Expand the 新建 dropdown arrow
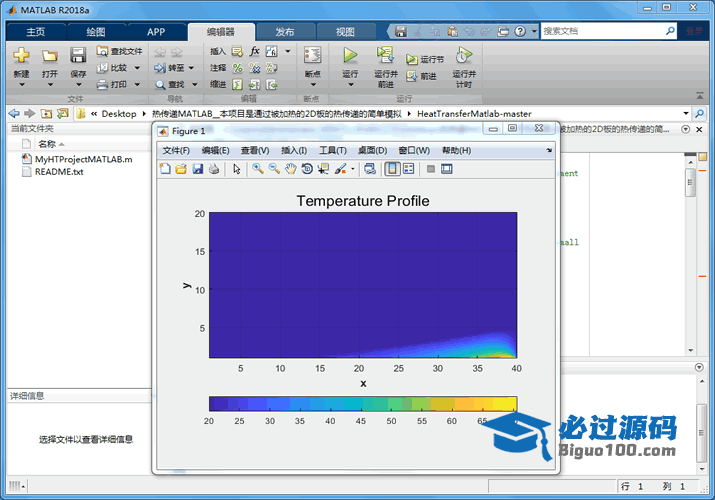 (21, 85)
